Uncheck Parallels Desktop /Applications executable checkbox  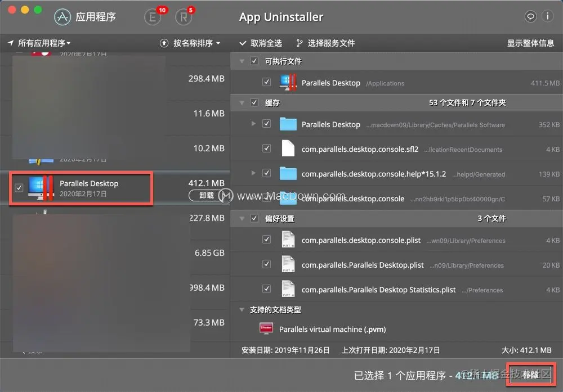tap(266, 82)
